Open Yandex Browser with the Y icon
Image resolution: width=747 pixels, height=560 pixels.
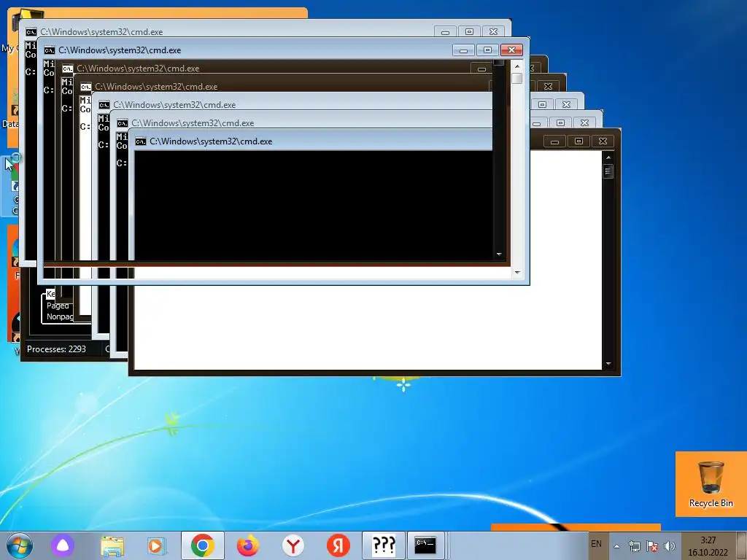coord(293,545)
